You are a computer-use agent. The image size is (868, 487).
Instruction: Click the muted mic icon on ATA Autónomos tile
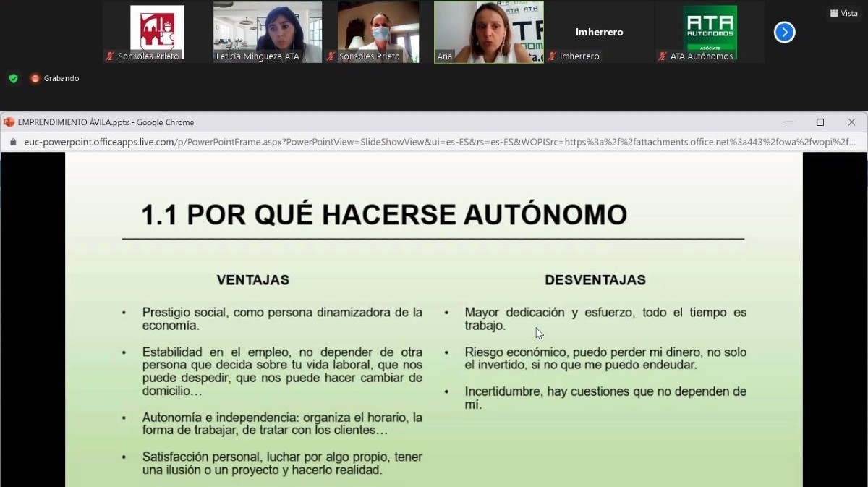point(663,56)
